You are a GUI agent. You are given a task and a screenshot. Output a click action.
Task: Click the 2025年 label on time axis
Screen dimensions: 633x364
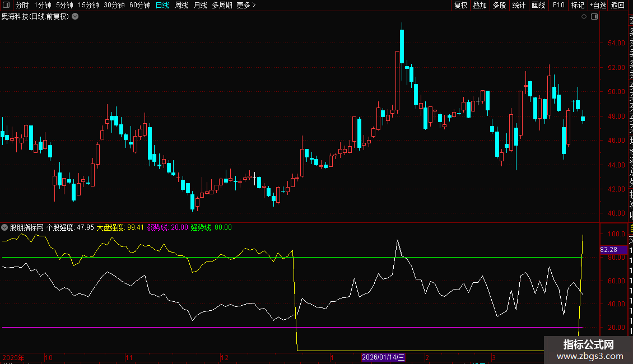[13, 357]
